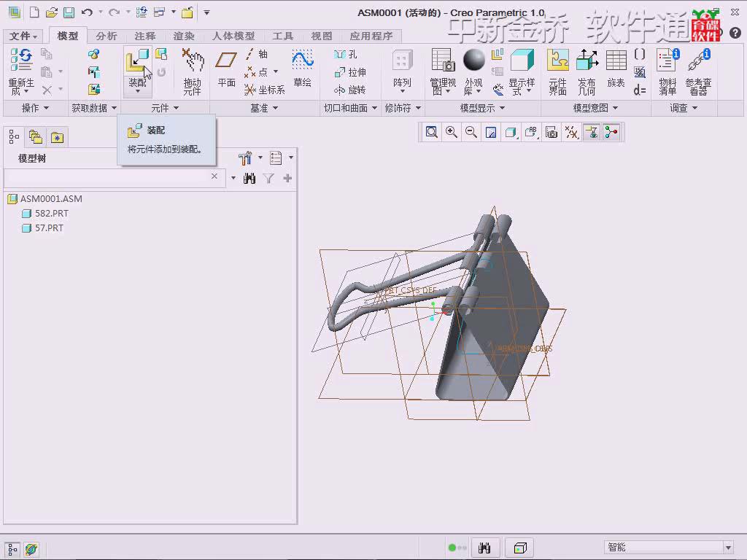
Task: Switch to the Render (渲染) tab
Action: point(184,36)
